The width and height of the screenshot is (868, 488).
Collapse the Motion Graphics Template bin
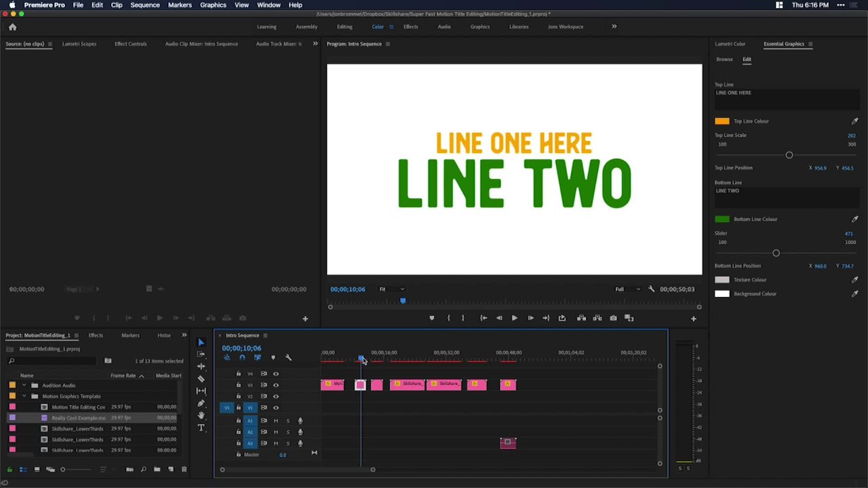pyautogui.click(x=24, y=396)
